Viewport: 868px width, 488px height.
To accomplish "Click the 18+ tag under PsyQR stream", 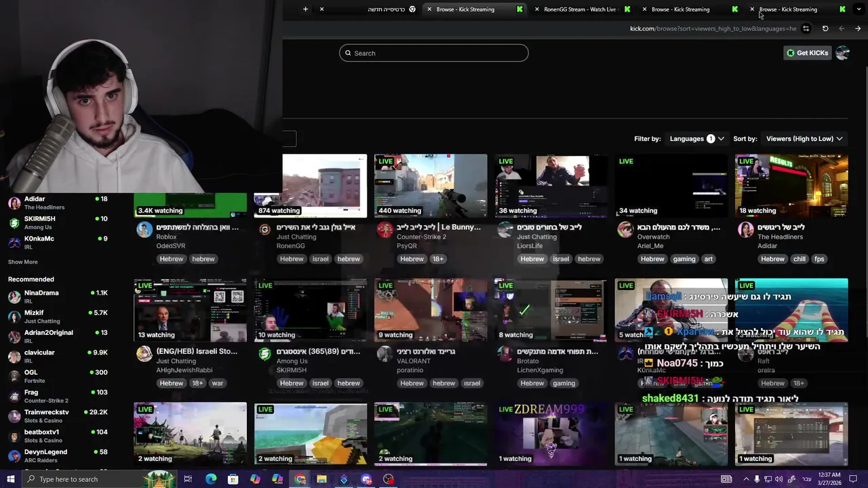I will [438, 259].
